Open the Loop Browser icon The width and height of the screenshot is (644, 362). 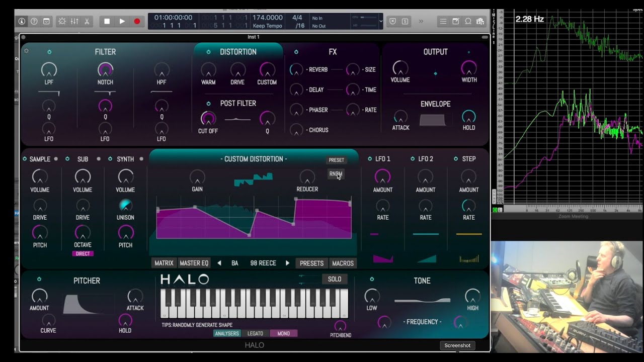[x=468, y=21]
